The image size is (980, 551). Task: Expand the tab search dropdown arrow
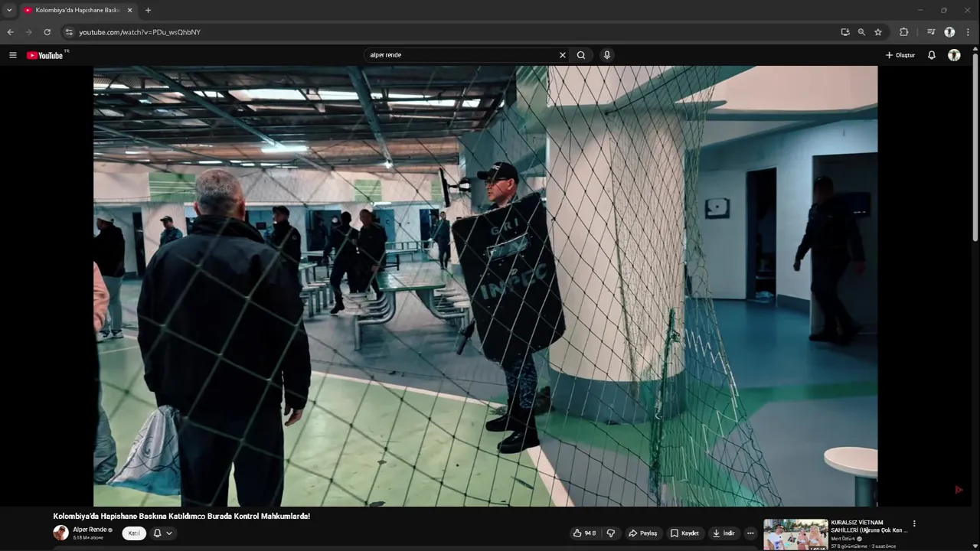pos(9,10)
